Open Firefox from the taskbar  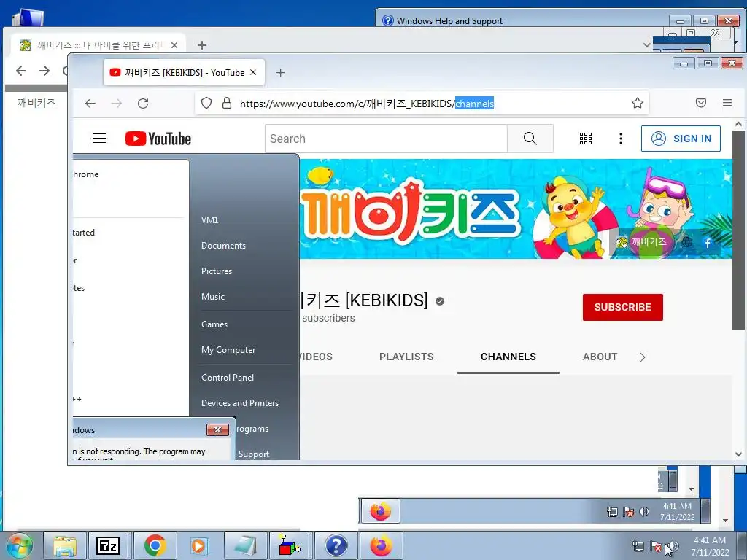click(x=381, y=545)
